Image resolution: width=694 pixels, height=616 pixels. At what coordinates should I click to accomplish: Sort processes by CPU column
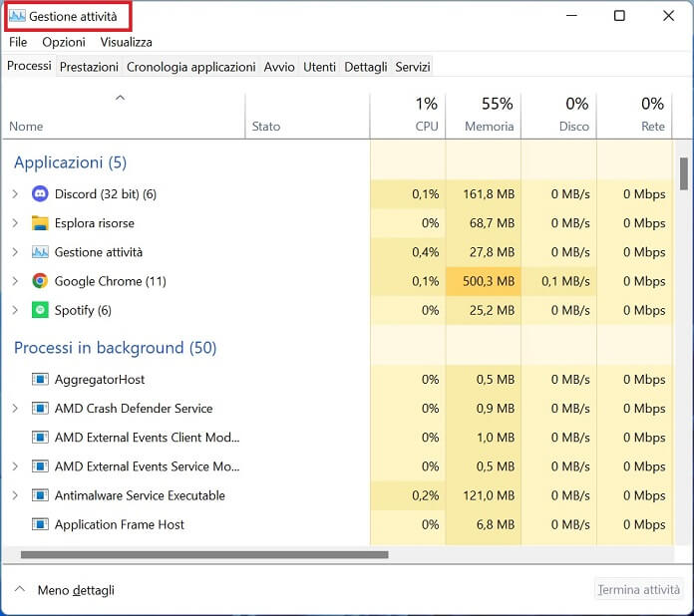pyautogui.click(x=408, y=117)
